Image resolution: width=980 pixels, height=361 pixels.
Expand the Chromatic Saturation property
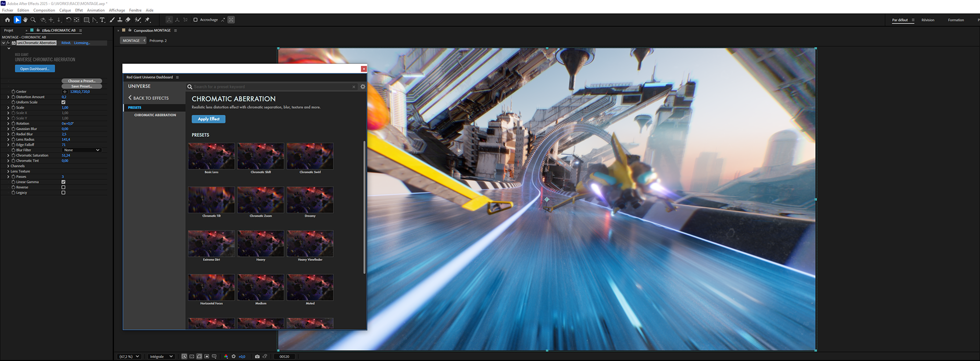coord(8,155)
